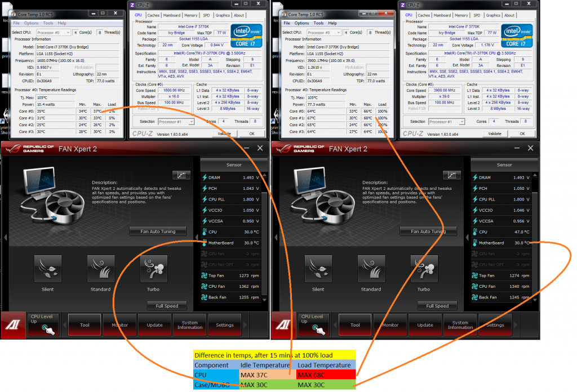
Task: Select Standard fan mode in left FAN Xpert
Action: (x=100, y=269)
